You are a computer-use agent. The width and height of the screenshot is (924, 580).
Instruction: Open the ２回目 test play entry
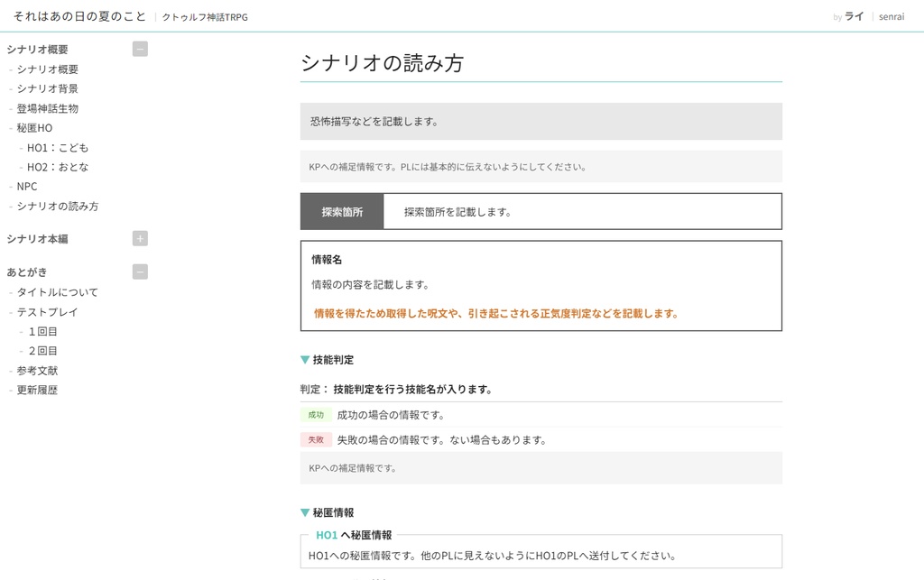pos(42,351)
